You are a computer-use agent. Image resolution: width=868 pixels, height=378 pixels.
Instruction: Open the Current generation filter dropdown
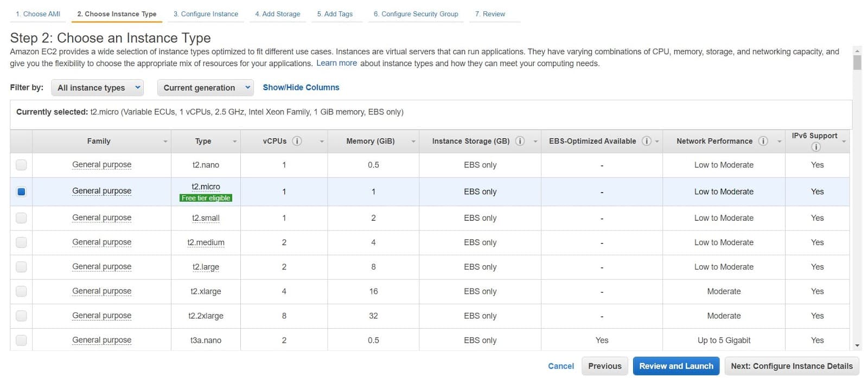point(205,87)
